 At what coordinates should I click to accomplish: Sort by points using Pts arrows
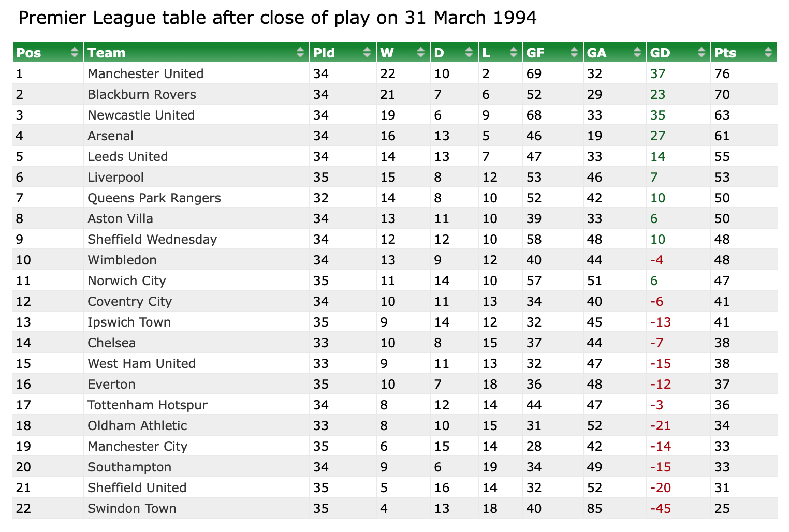click(x=768, y=52)
